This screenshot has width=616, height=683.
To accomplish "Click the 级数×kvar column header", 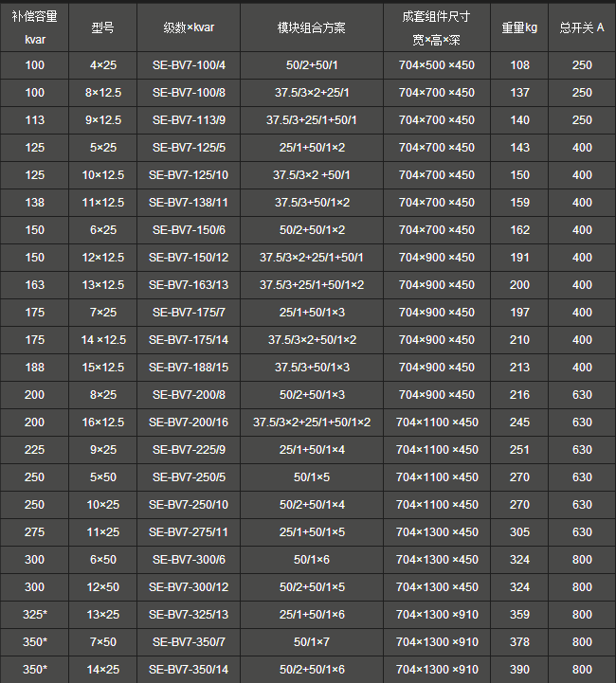I will point(189,27).
